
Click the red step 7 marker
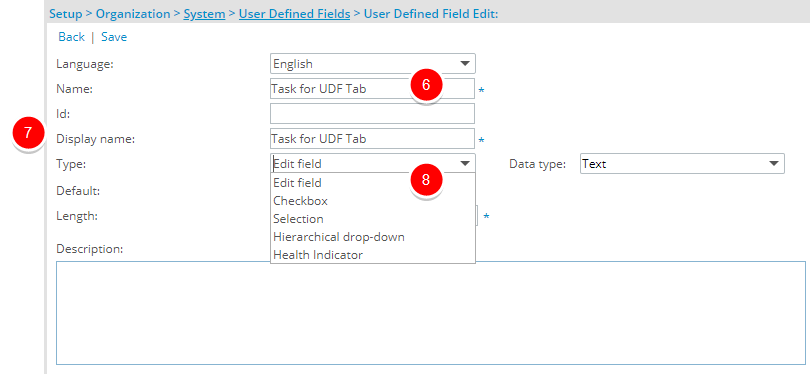click(28, 133)
